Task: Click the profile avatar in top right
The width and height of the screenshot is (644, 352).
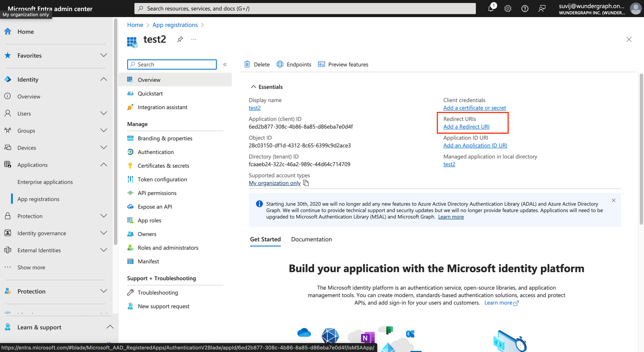Action: pyautogui.click(x=635, y=8)
